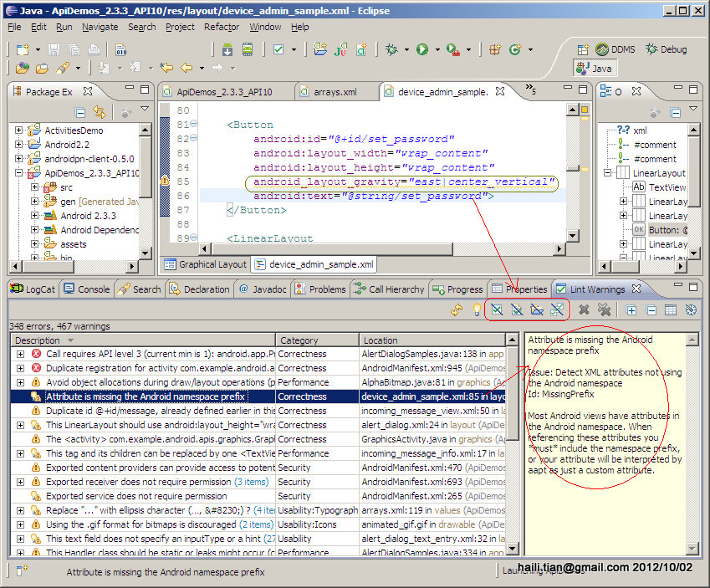Switch to the Debug perspective

666,49
